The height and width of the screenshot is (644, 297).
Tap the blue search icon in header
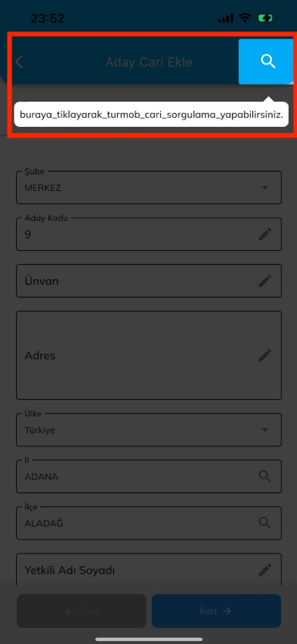point(266,62)
